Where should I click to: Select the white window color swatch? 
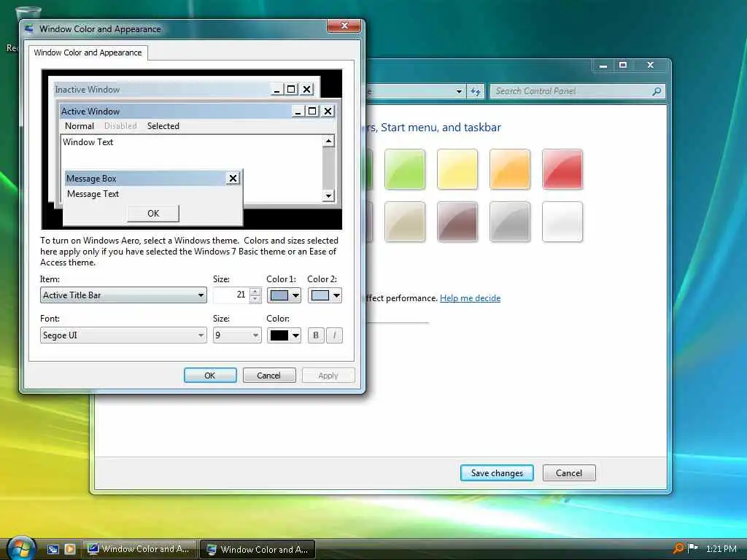[x=562, y=222]
